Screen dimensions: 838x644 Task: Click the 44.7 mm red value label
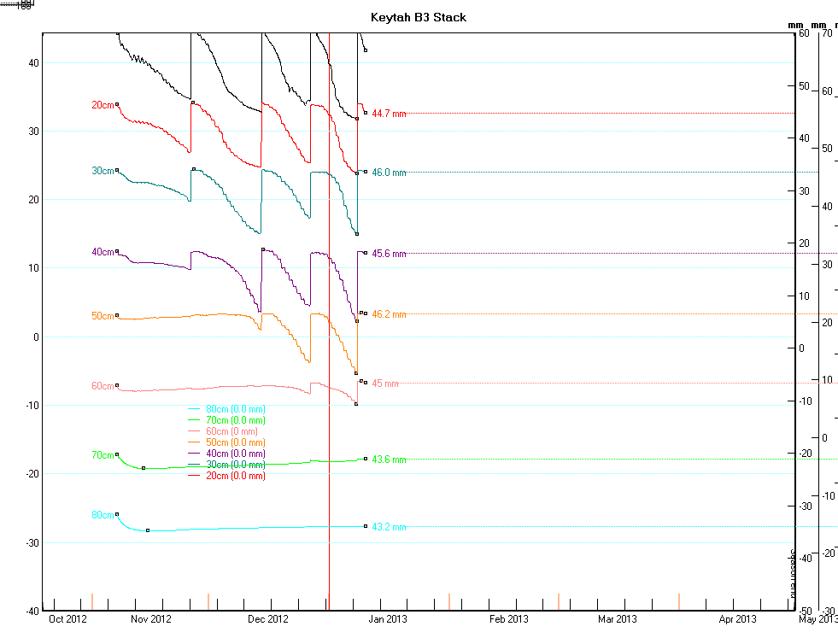[x=390, y=114]
